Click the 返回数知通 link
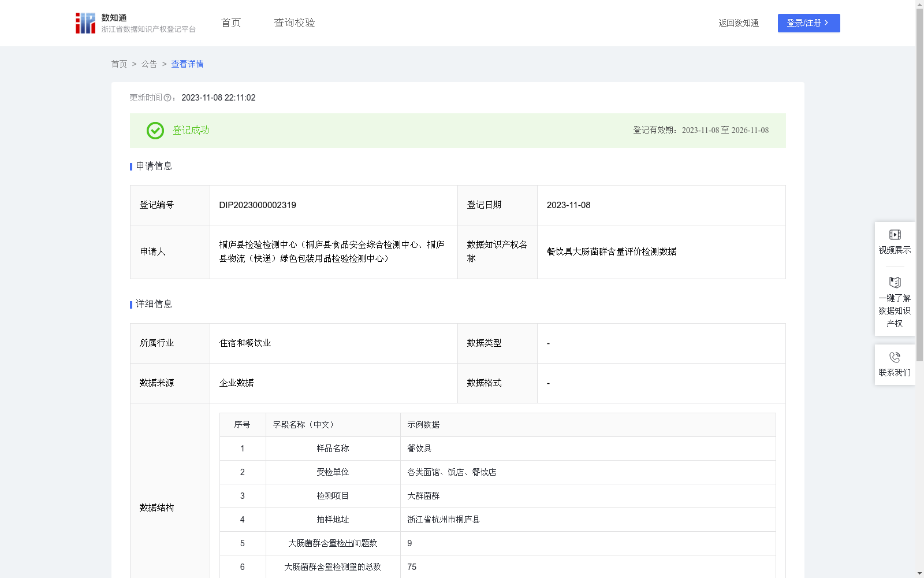924x578 pixels. coord(739,23)
